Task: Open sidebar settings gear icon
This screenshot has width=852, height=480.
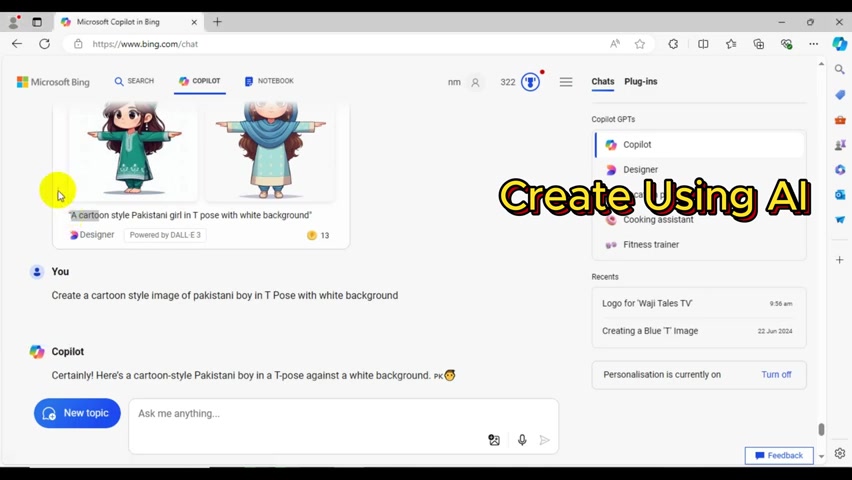Action: [840, 453]
